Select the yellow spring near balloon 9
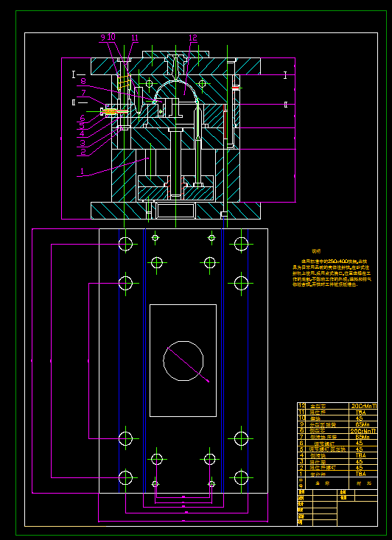Screen dimensions: 392x540 (124, 81)
